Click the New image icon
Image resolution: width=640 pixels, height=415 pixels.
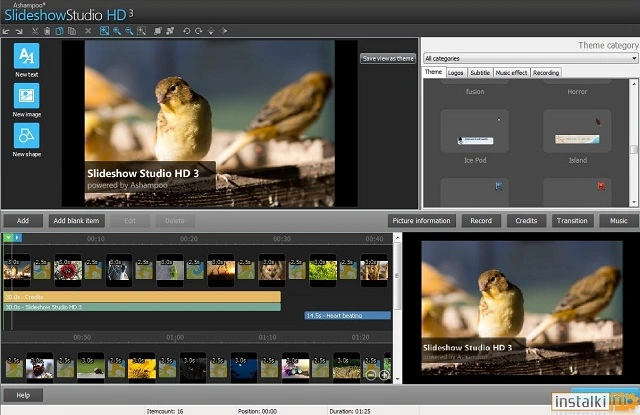[x=27, y=96]
